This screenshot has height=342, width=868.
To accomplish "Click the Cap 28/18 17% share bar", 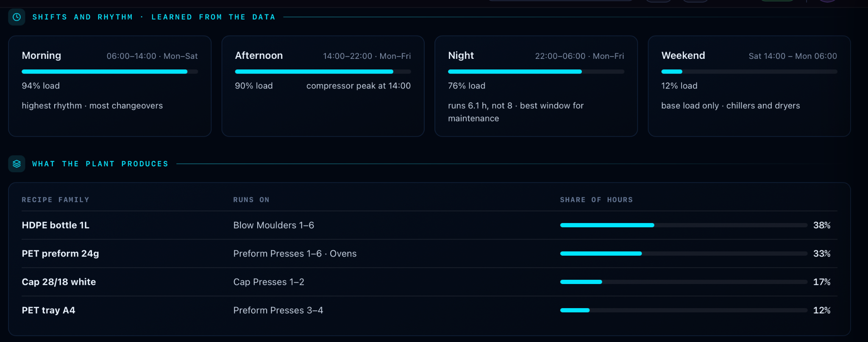I will click(684, 282).
